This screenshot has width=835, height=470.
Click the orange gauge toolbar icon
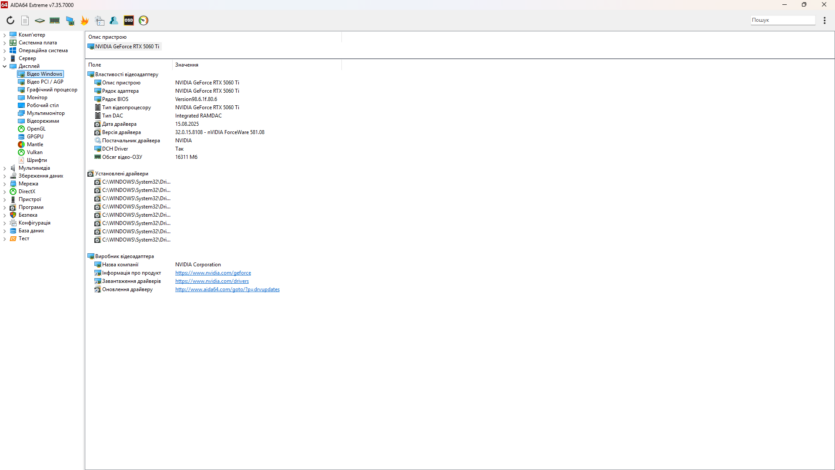pos(144,20)
